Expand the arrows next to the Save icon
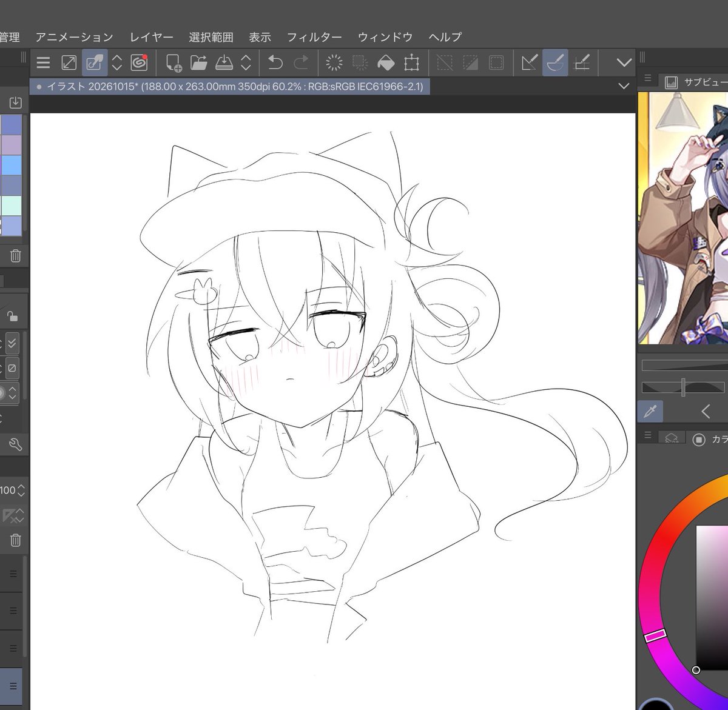Screen dimensions: 728x710 (246, 62)
